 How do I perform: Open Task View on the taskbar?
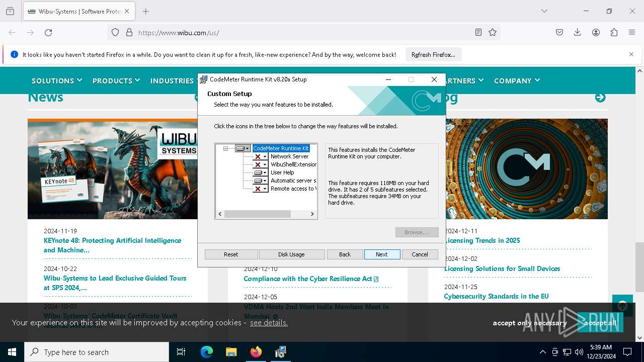coord(181,352)
